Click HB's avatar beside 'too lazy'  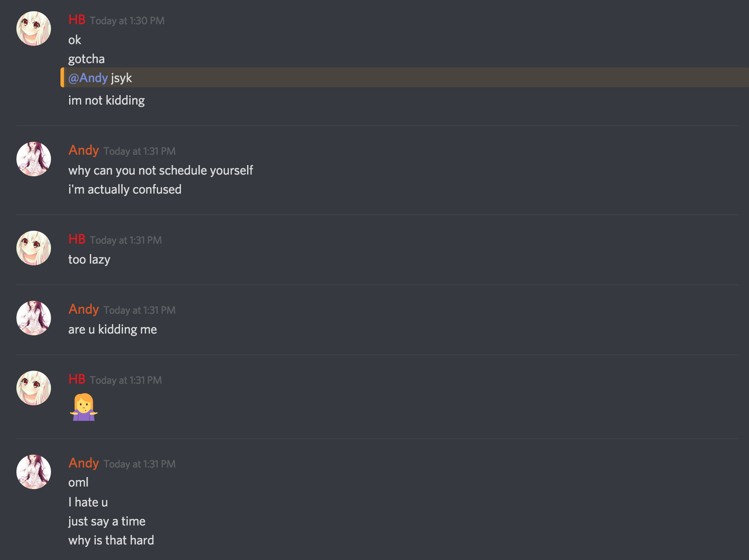[34, 248]
